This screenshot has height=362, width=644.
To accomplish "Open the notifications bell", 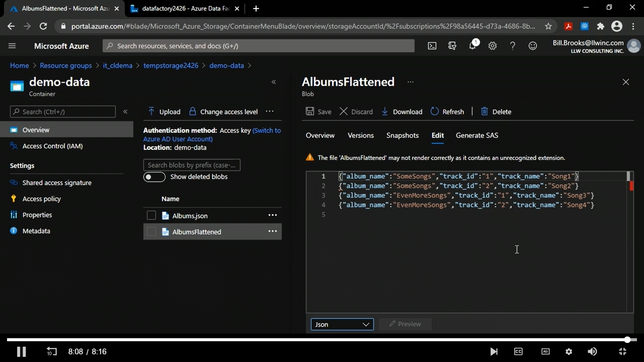I will point(473,46).
